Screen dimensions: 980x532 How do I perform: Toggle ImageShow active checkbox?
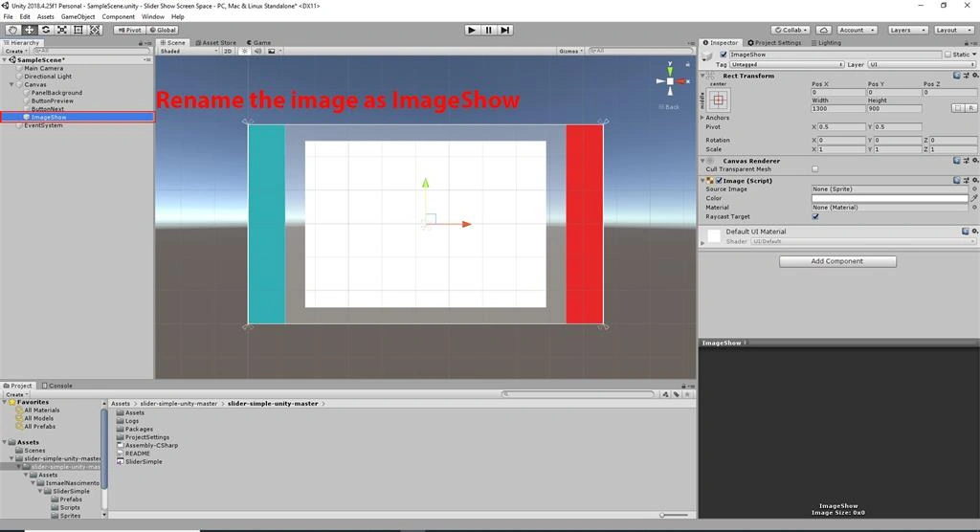(x=724, y=55)
